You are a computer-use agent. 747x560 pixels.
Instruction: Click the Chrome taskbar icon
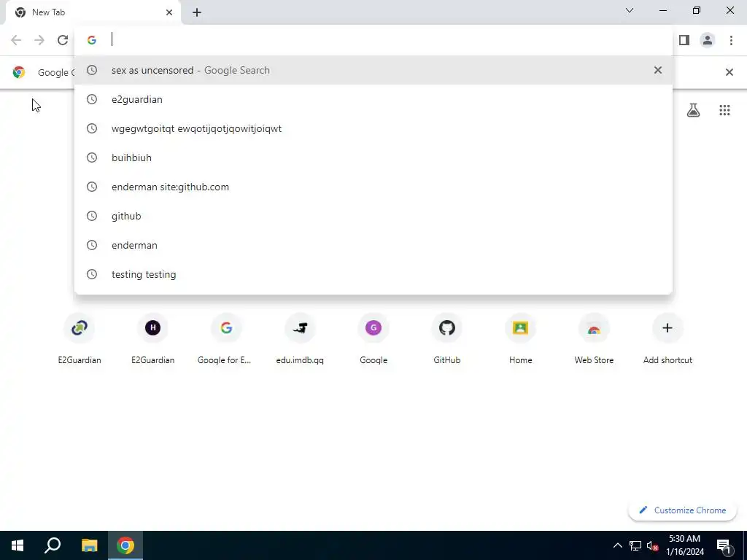pos(125,545)
